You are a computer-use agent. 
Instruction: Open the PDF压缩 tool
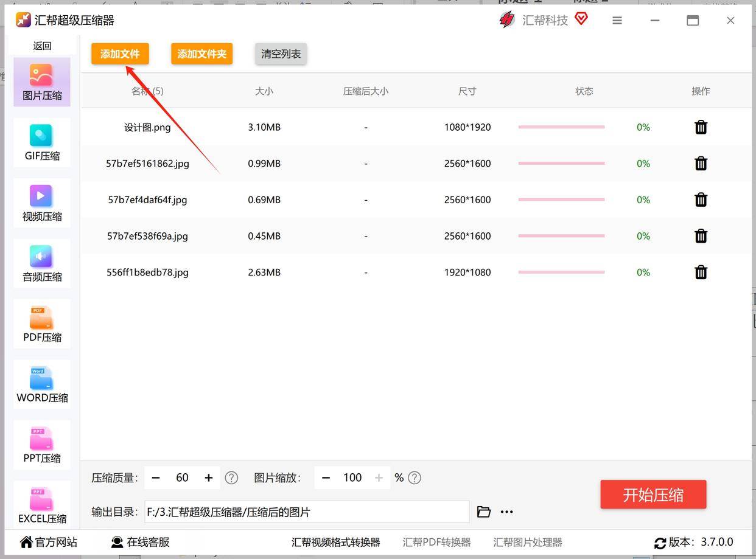(x=42, y=324)
